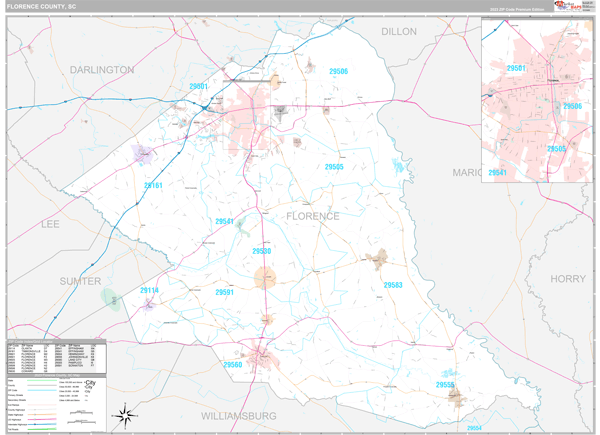600x435 pixels.
Task: Click the HORRY county label
Action: 567,278
